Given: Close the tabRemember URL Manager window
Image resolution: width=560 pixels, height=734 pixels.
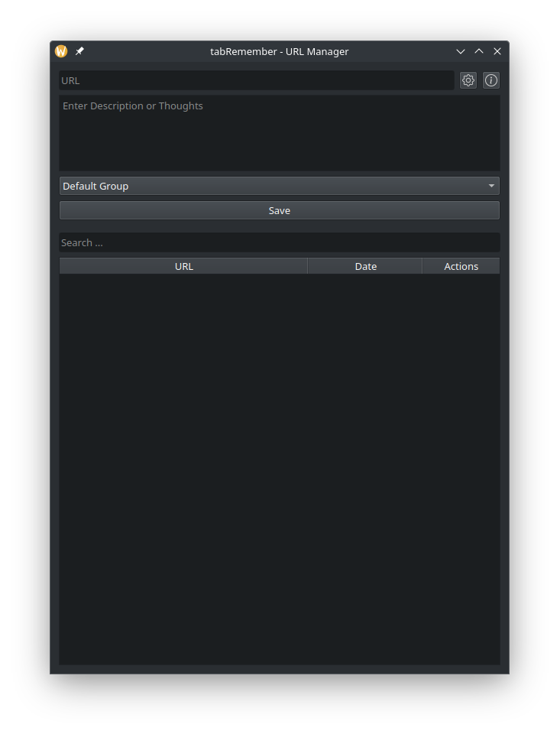Looking at the screenshot, I should click(497, 51).
